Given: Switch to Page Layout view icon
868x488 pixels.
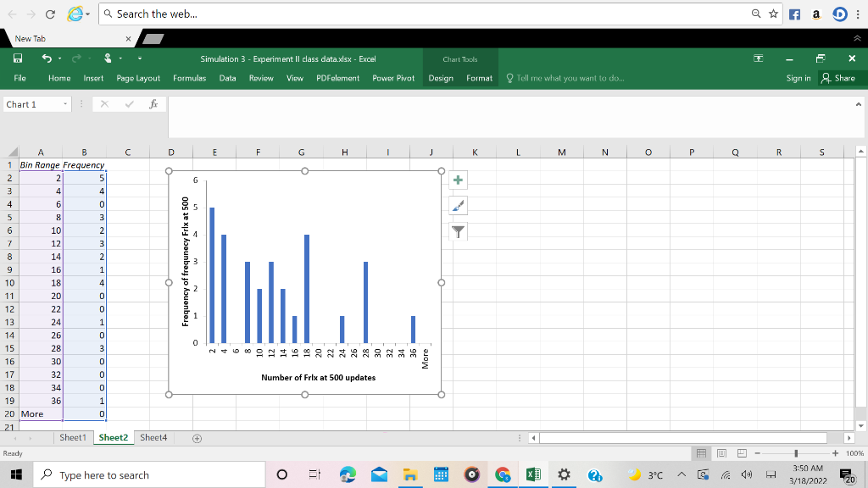Looking at the screenshot, I should coord(722,453).
